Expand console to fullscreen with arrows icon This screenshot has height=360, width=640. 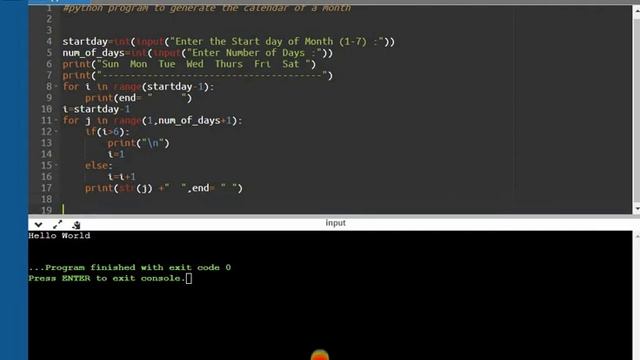(x=58, y=224)
